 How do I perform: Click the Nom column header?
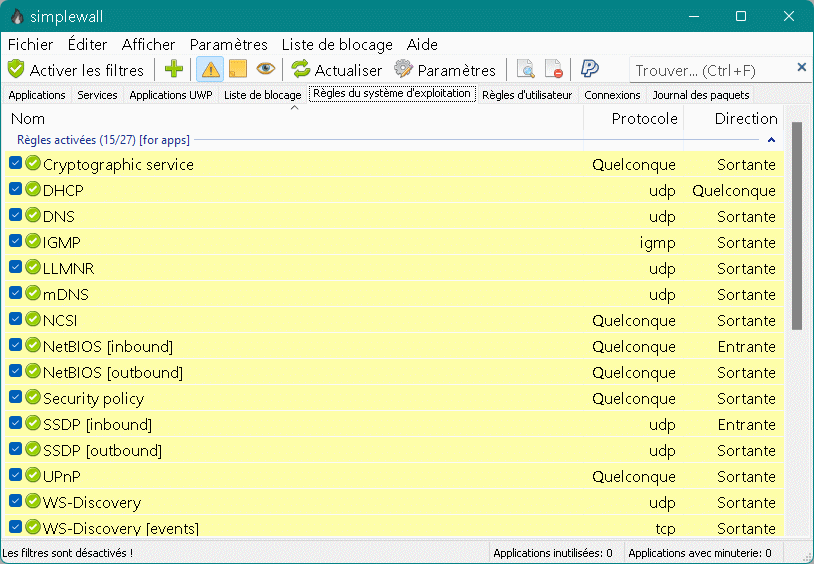pyautogui.click(x=294, y=119)
